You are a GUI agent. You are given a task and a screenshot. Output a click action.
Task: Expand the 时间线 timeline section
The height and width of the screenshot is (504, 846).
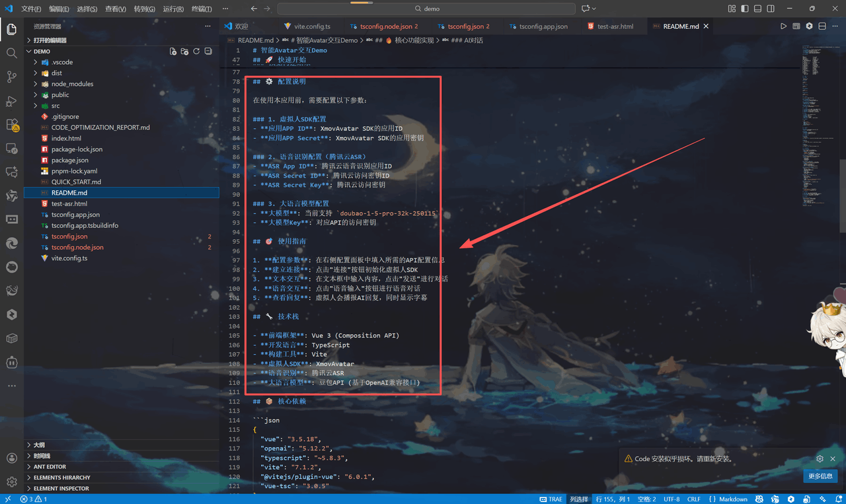pos(121,456)
